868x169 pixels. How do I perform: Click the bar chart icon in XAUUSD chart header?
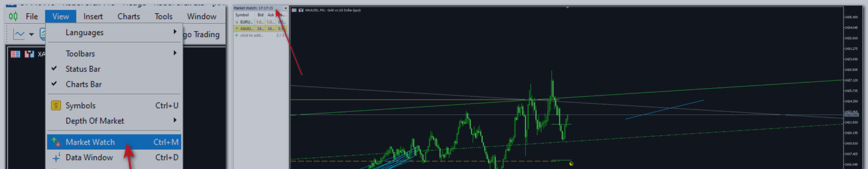301,10
